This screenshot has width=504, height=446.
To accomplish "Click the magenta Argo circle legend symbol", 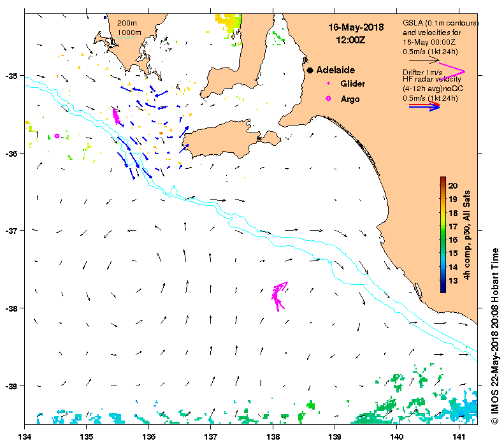I will click(x=328, y=99).
